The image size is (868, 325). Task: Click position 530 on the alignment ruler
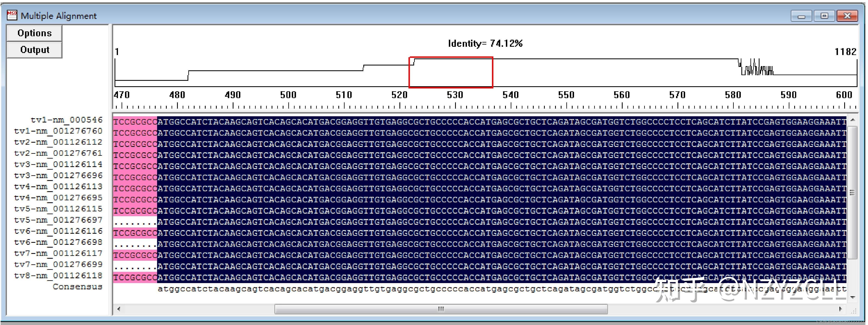pyautogui.click(x=455, y=95)
